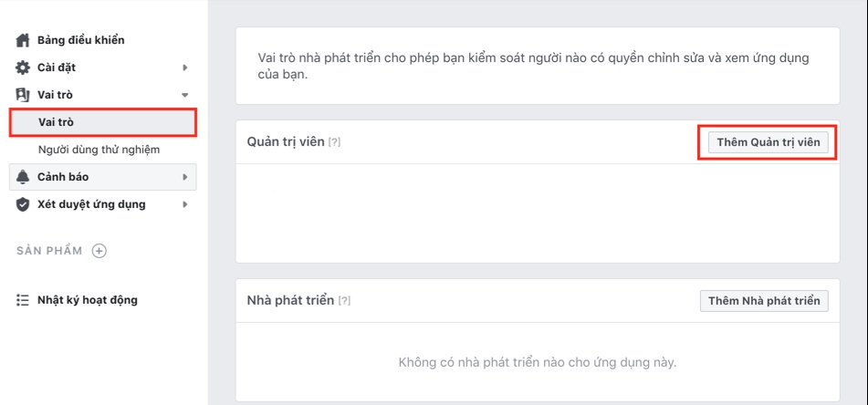
Task: Click the [?] help next to Quản trị viên
Action: [x=334, y=143]
